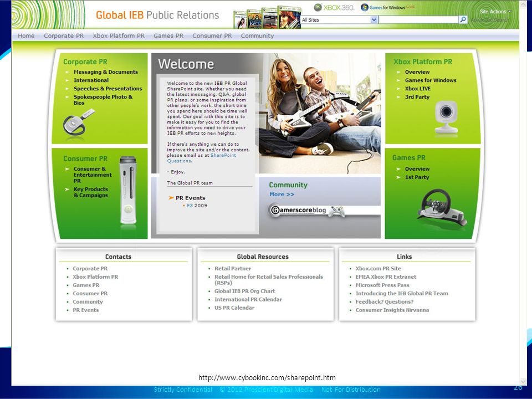Open Corporate PR in Contacts list
532x399 pixels.
click(x=90, y=268)
